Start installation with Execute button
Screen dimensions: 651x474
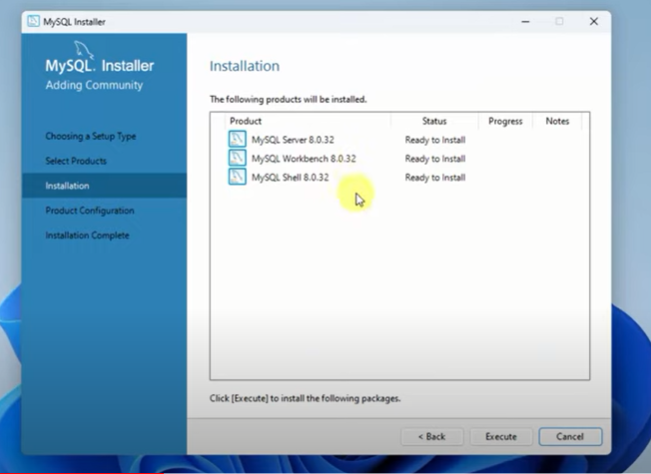(x=501, y=437)
